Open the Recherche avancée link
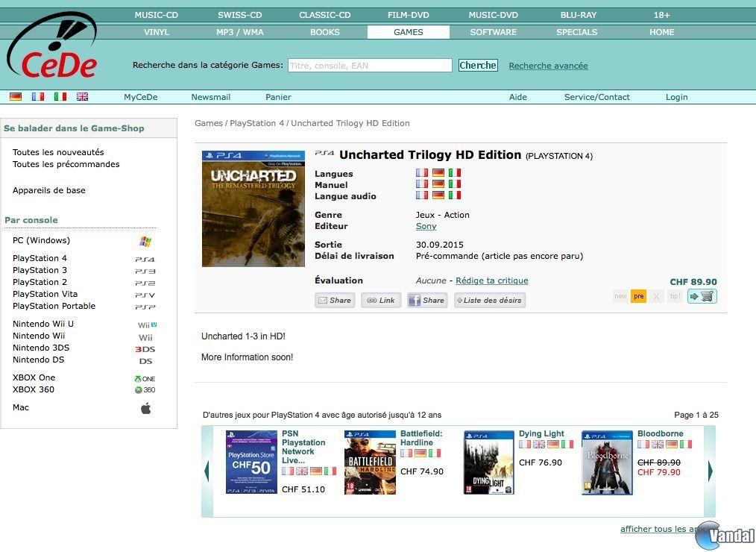This screenshot has height=552, width=756. click(x=548, y=66)
